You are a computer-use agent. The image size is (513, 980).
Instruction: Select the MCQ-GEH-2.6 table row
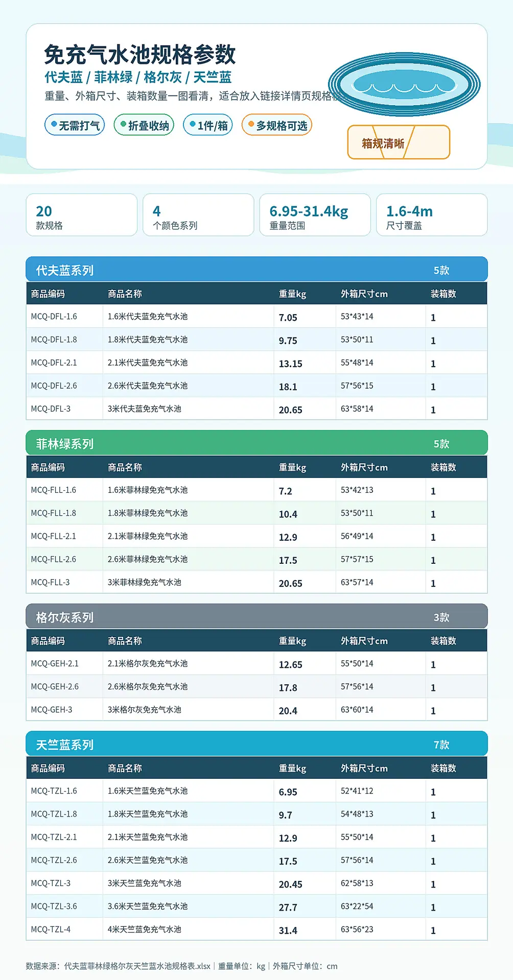256,687
